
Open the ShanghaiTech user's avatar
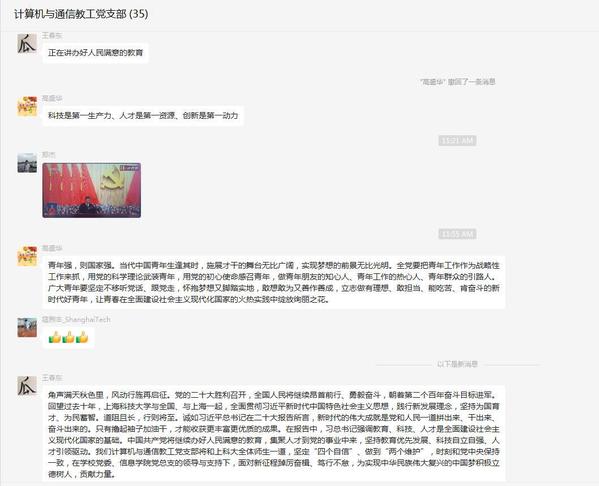pyautogui.click(x=27, y=327)
